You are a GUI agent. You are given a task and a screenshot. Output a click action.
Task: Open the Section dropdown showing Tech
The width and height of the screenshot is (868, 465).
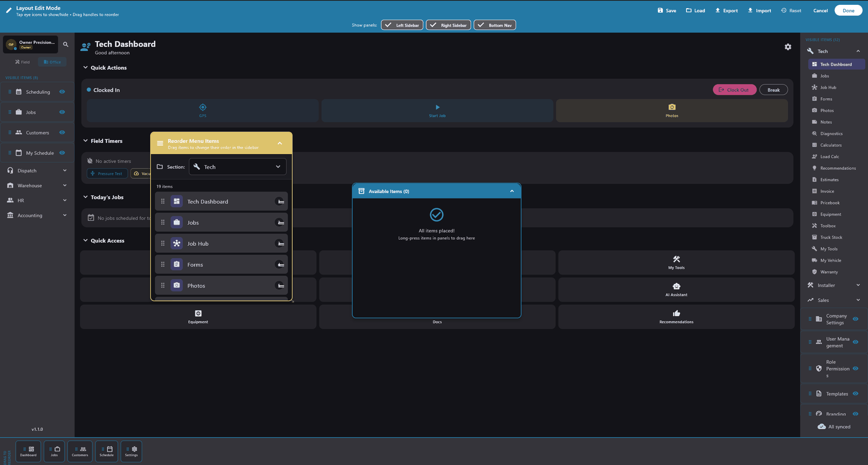pyautogui.click(x=238, y=167)
